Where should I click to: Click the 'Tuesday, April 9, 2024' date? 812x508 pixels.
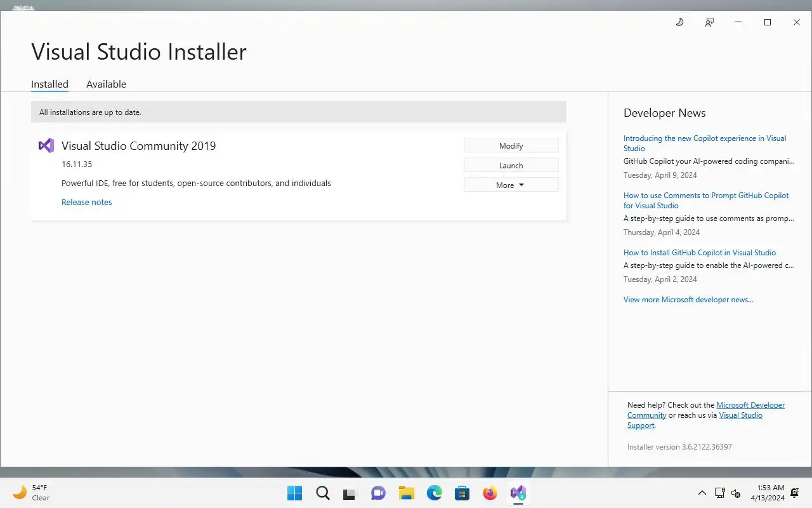660,175
